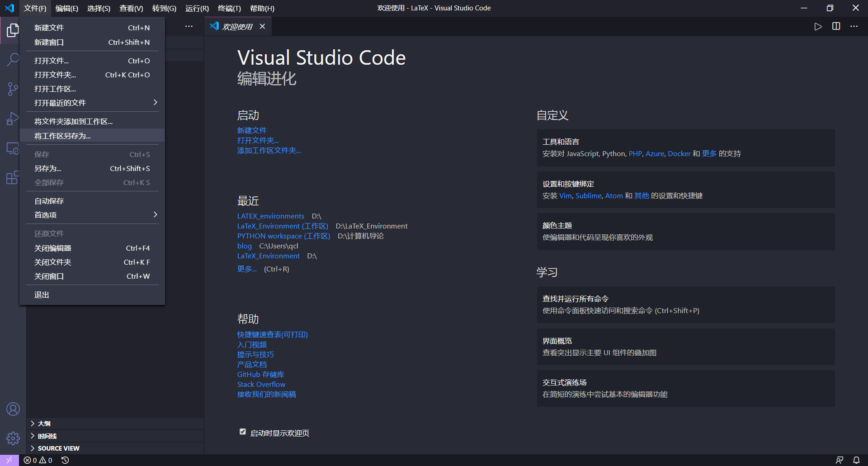Open the Run and Debug view
The height and width of the screenshot is (466, 868).
13,119
